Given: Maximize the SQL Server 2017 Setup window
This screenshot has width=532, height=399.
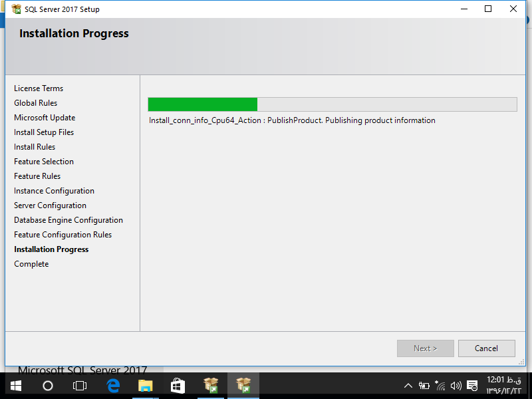Looking at the screenshot, I should (x=488, y=9).
